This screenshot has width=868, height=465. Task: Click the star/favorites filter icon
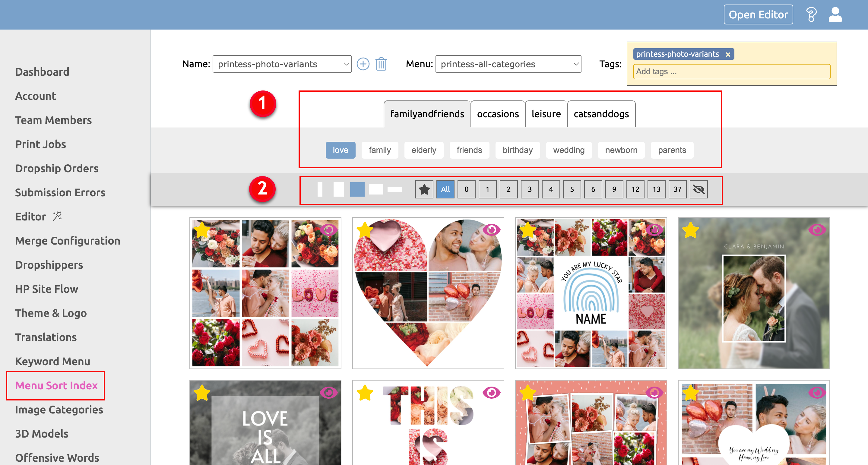click(424, 189)
